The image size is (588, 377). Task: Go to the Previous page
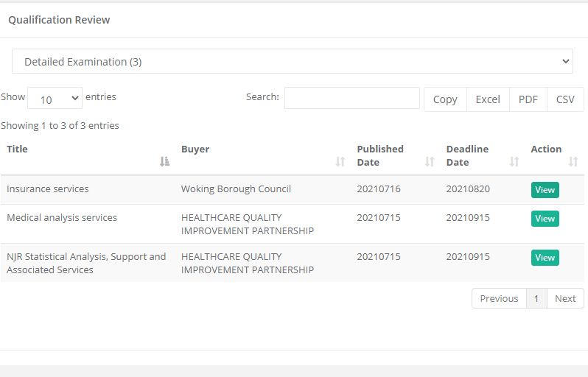(x=499, y=298)
